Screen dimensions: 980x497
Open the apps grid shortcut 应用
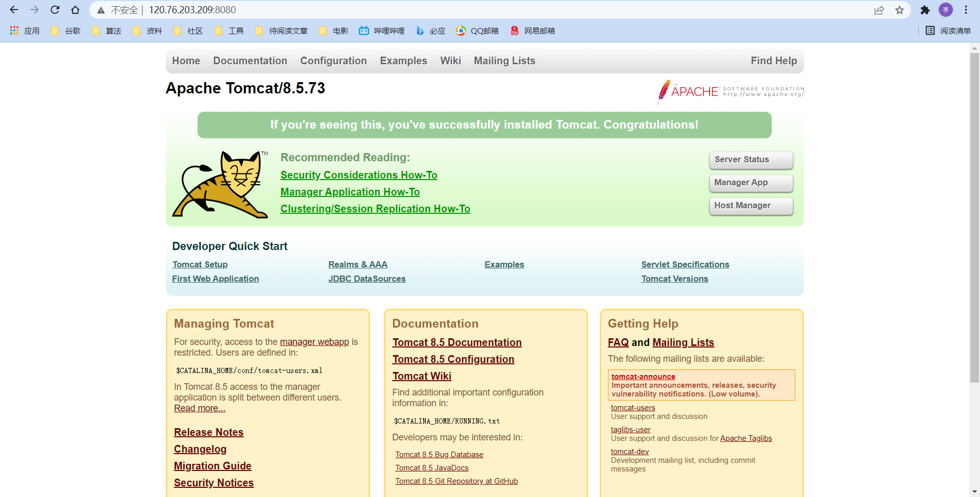click(x=24, y=31)
